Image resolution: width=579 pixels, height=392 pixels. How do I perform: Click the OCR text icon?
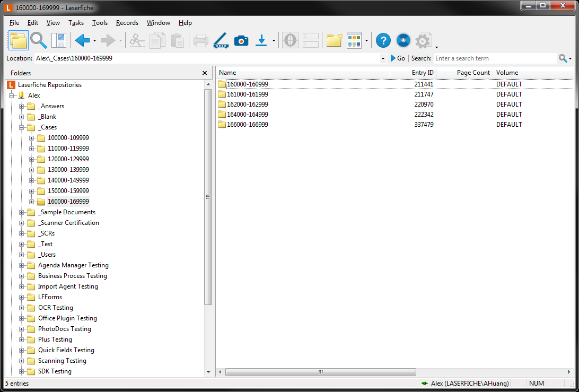point(290,40)
